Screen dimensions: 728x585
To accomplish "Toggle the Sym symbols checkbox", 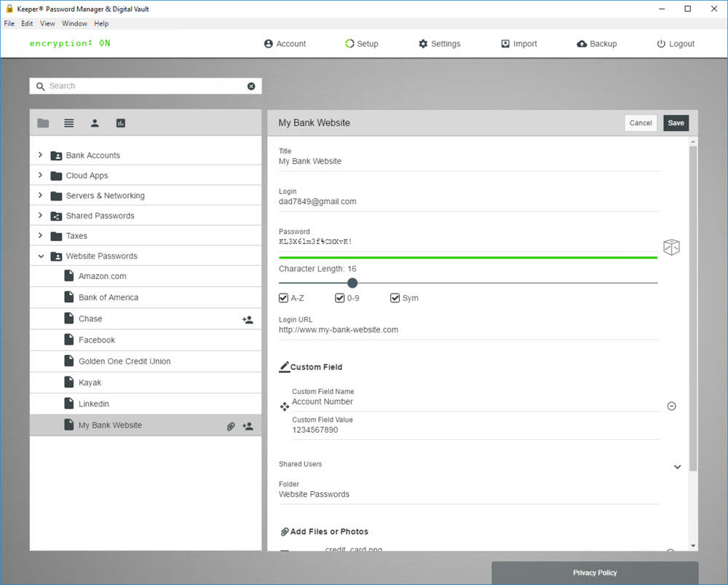I will tap(395, 298).
